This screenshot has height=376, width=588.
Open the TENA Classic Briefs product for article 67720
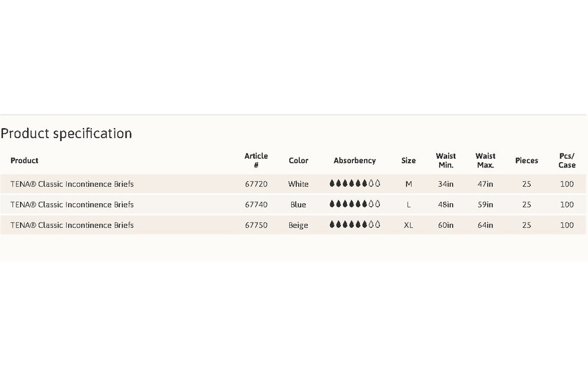[x=72, y=184]
